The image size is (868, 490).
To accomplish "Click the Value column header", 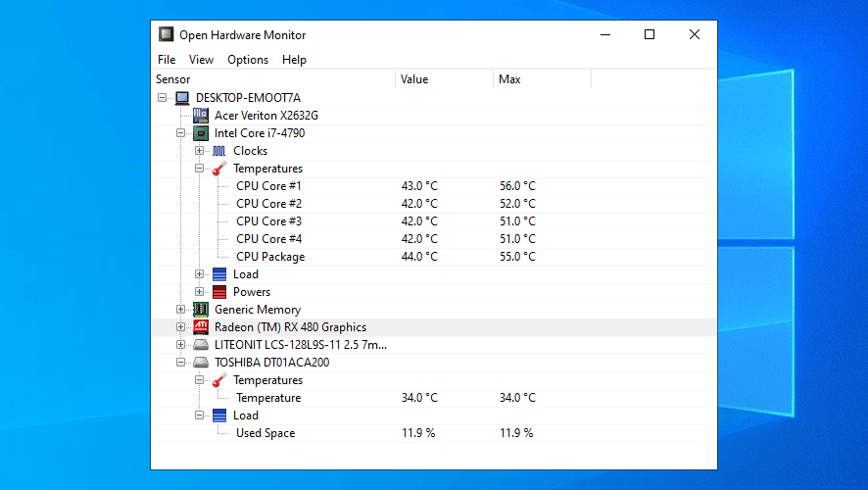I will (445, 79).
